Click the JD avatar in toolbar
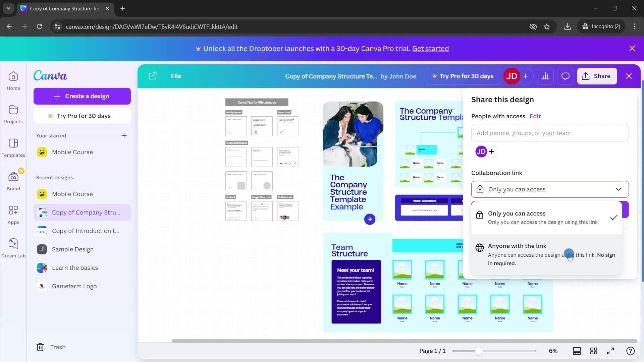 [x=512, y=76]
